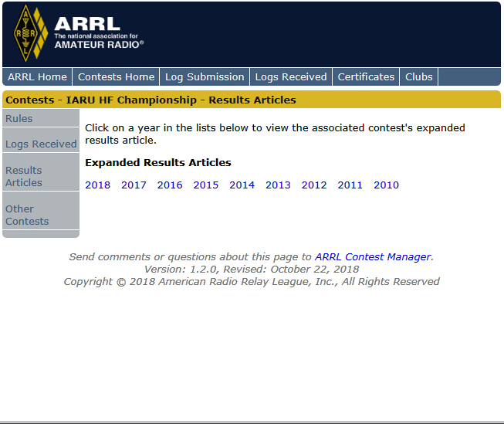The width and height of the screenshot is (504, 424).
Task: Open the ARRL Home tab
Action: (37, 76)
